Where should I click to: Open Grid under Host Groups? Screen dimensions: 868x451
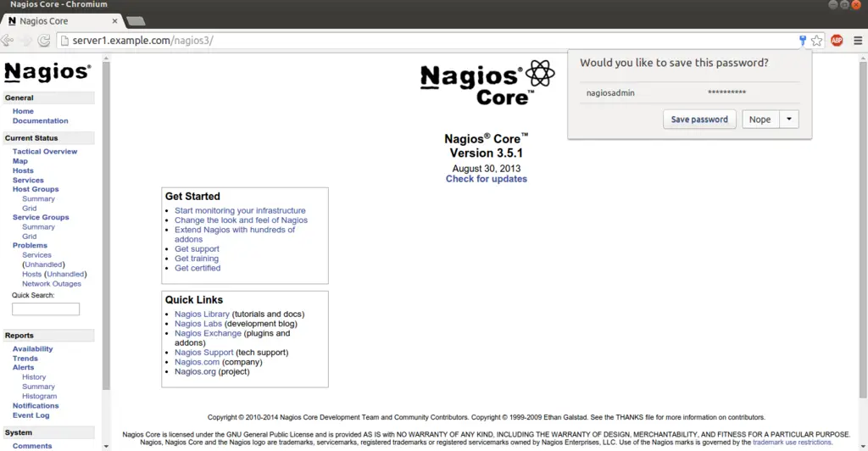[30, 208]
